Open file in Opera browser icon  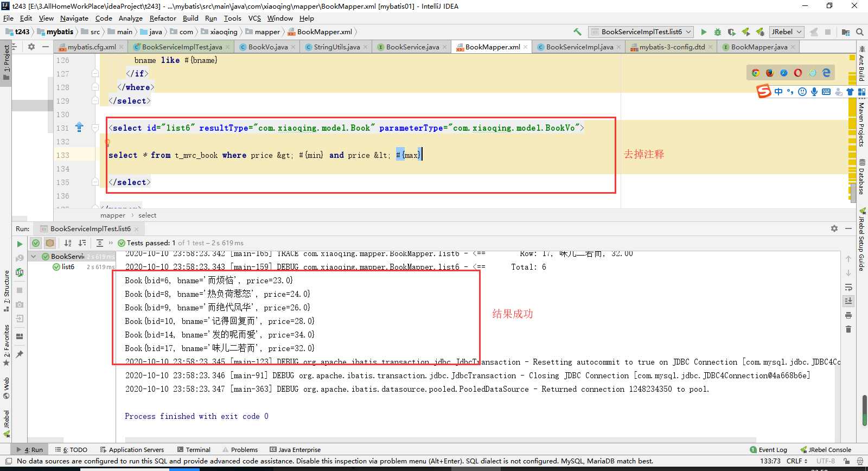(798, 73)
